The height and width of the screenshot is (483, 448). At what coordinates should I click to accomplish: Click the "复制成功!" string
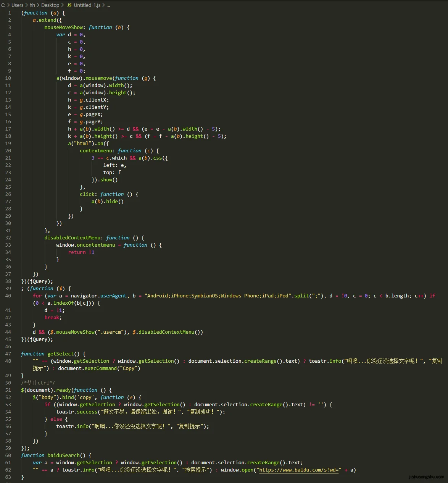click(x=204, y=412)
